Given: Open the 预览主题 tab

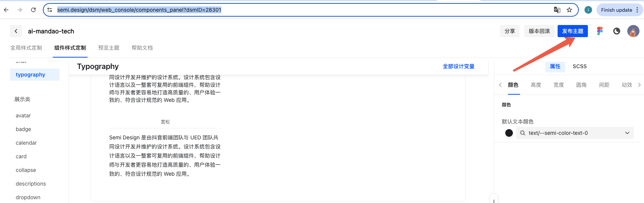Looking at the screenshot, I should point(109,48).
